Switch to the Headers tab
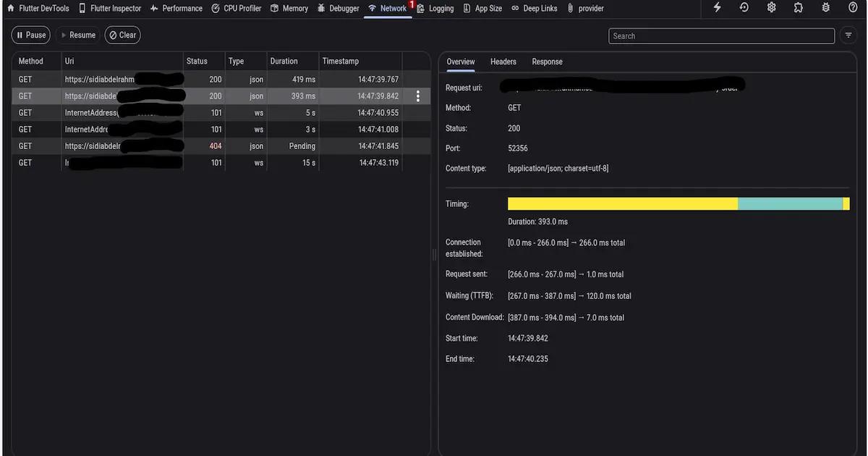Viewport: 868px width, 456px height. [x=503, y=62]
